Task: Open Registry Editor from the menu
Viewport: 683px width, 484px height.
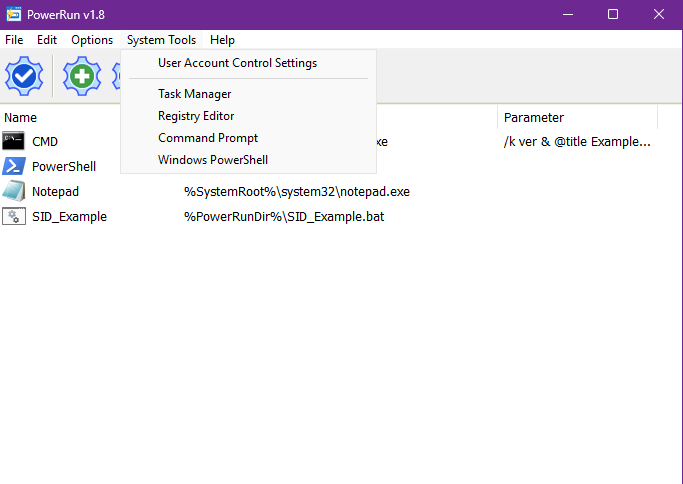Action: pyautogui.click(x=248, y=116)
